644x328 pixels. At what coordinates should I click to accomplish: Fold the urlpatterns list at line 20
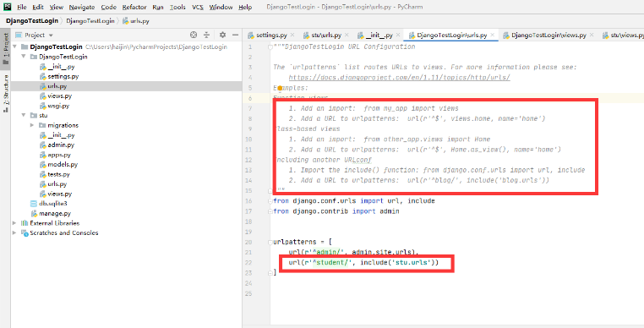click(x=270, y=242)
